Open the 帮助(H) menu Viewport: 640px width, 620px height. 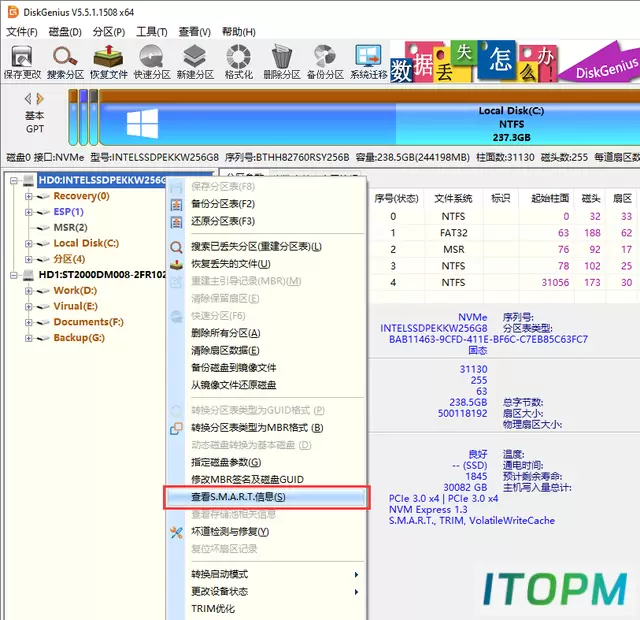coord(239,32)
